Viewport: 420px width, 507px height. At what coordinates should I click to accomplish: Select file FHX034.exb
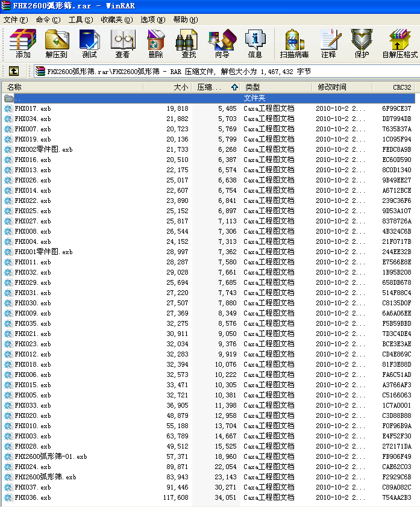[33, 119]
